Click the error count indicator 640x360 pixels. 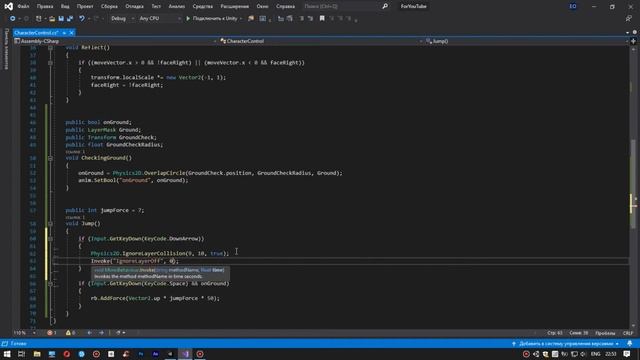point(51,333)
